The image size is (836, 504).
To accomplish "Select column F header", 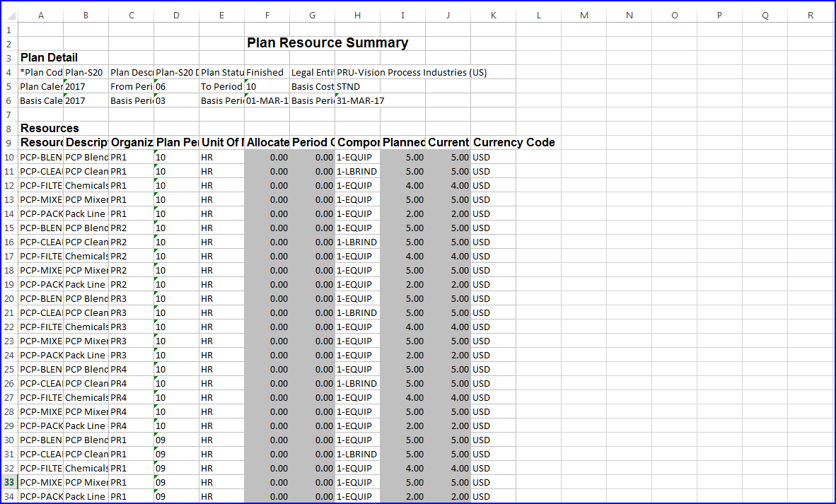I will (267, 16).
